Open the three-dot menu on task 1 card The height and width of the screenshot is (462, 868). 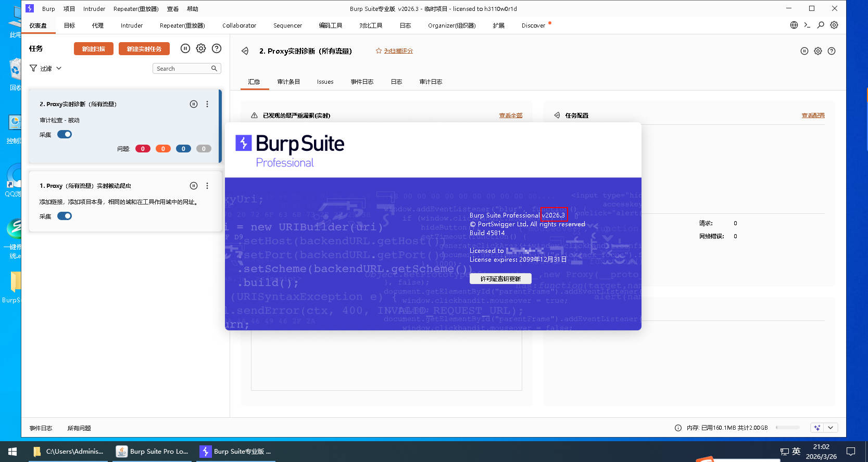click(207, 186)
